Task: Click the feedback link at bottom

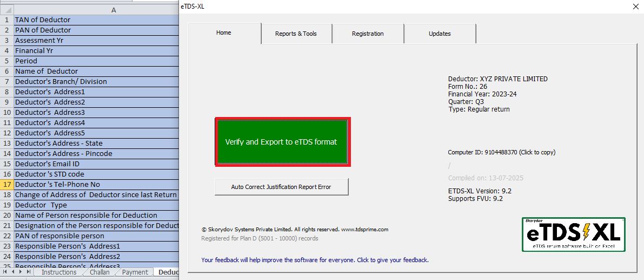Action: [x=315, y=260]
